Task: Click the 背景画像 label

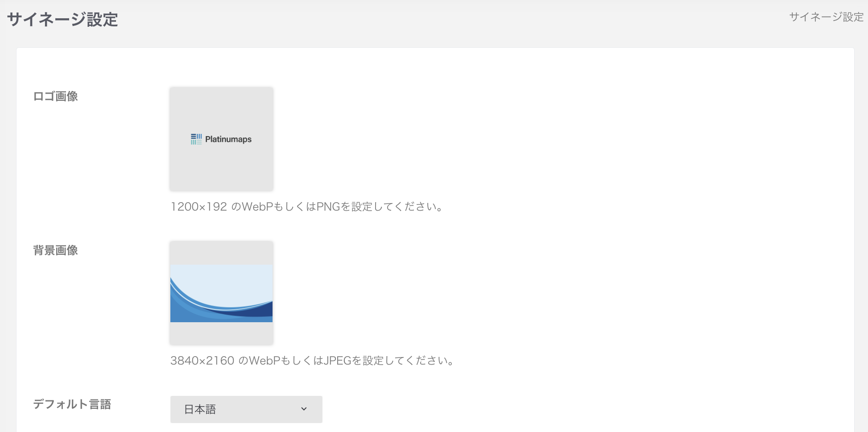Action: (55, 250)
